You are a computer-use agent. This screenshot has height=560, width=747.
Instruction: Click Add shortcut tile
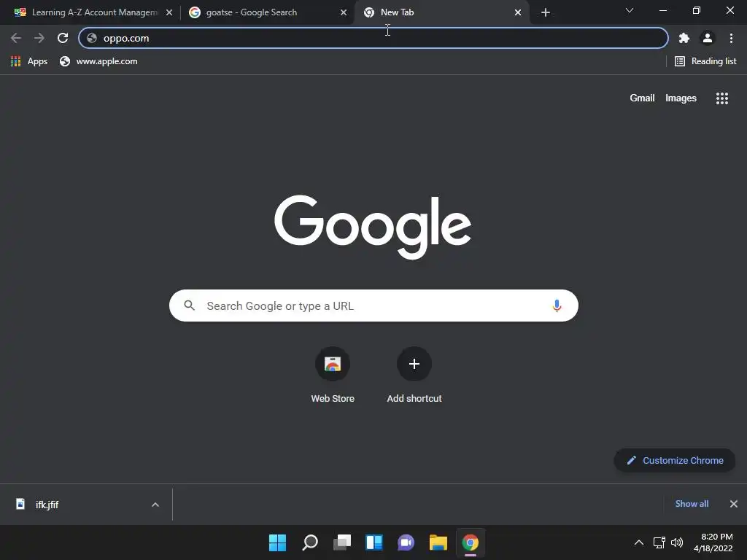click(414, 376)
